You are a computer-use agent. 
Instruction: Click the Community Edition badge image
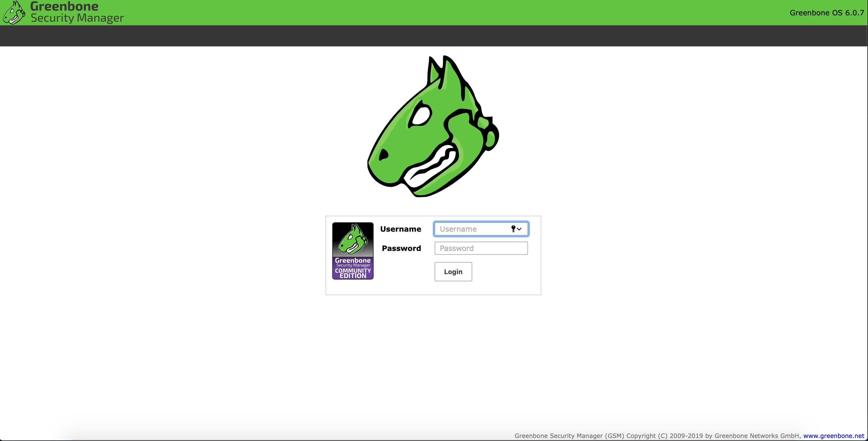[353, 251]
